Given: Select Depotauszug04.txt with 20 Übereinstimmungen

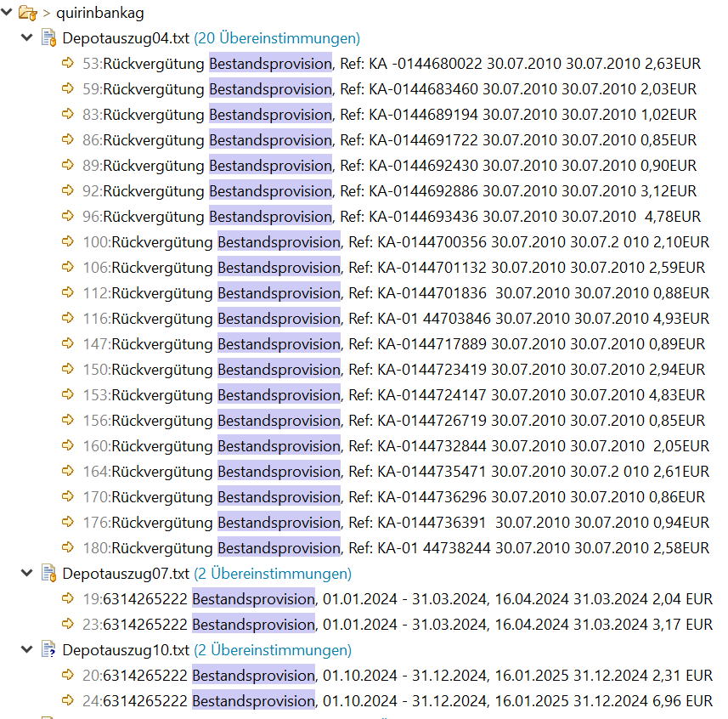Looking at the screenshot, I should click(212, 38).
